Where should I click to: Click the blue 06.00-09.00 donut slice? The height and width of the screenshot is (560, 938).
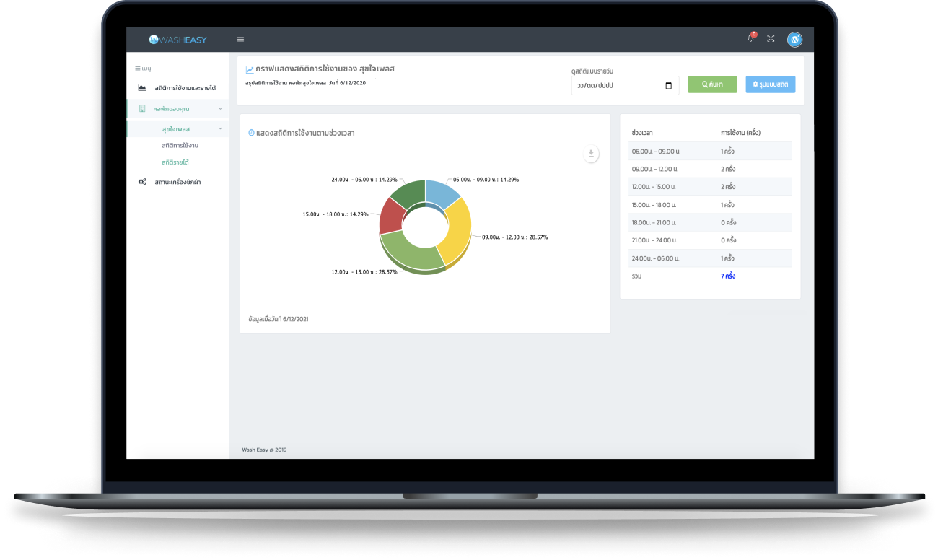click(x=442, y=193)
